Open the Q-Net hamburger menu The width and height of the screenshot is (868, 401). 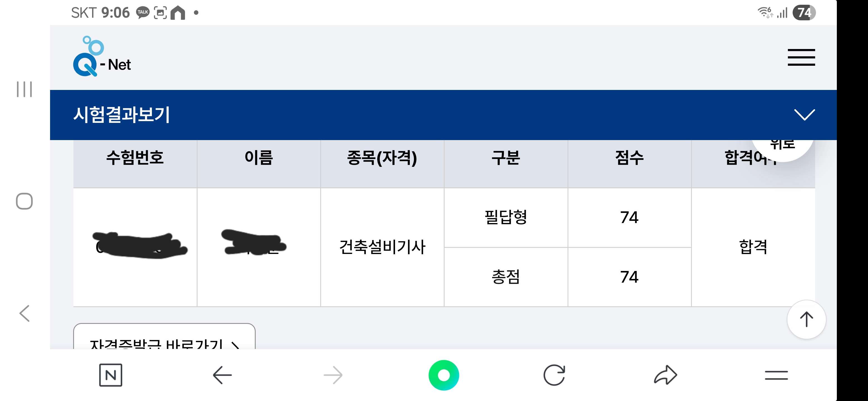pos(801,57)
